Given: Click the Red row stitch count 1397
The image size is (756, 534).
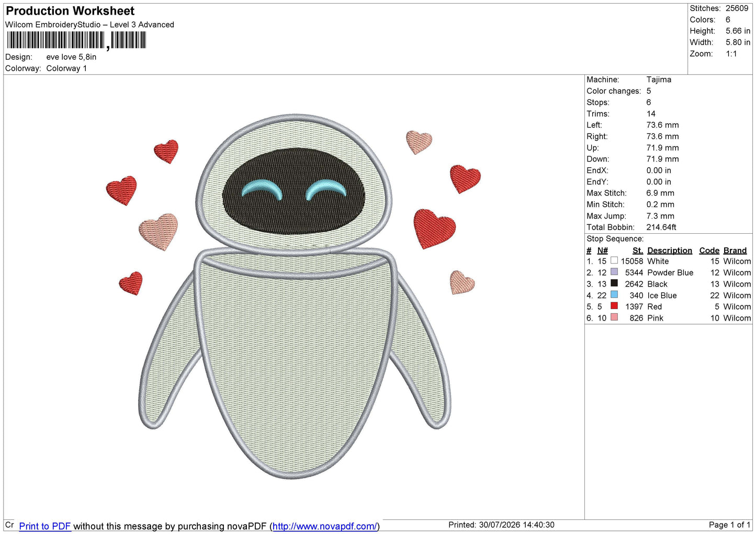Looking at the screenshot, I should tap(634, 306).
